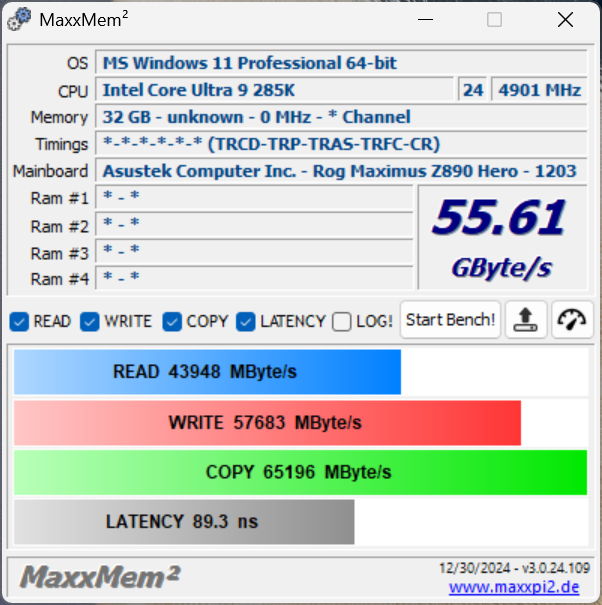The height and width of the screenshot is (605, 602).
Task: Click the CPU clock field 4901 MHz
Action: click(539, 90)
